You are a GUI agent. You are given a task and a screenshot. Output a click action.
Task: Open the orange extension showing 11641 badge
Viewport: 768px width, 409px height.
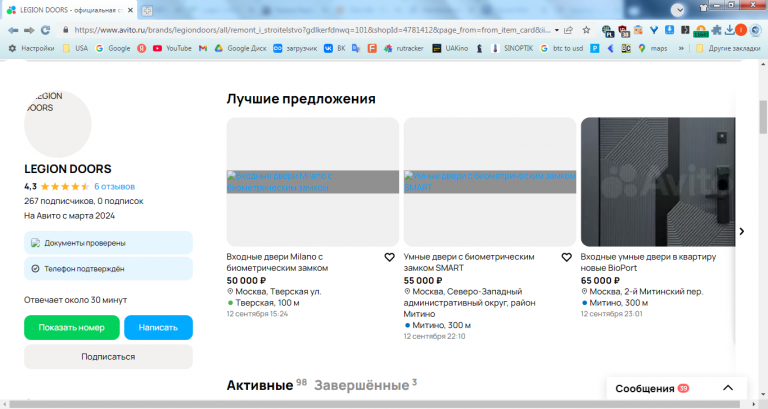pos(701,31)
